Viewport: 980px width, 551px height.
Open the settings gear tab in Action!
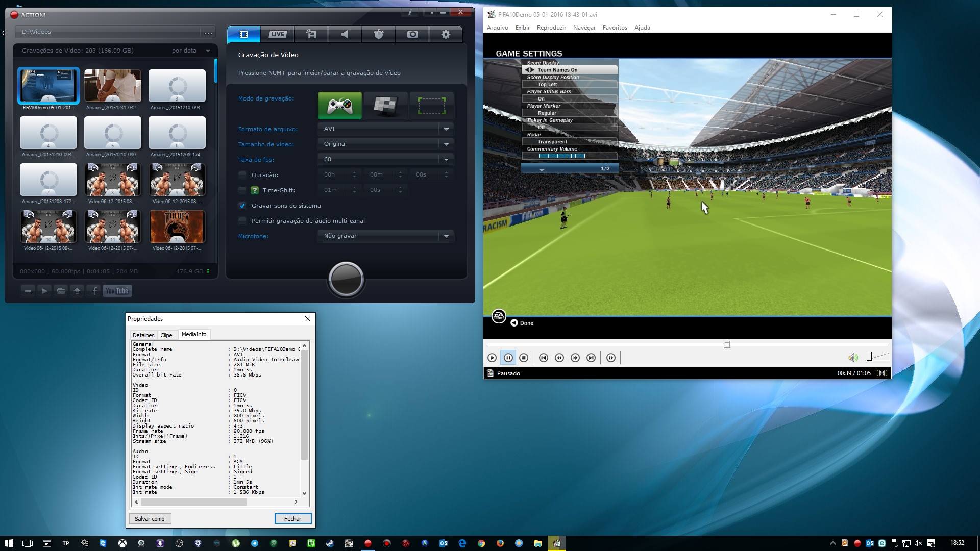(446, 34)
